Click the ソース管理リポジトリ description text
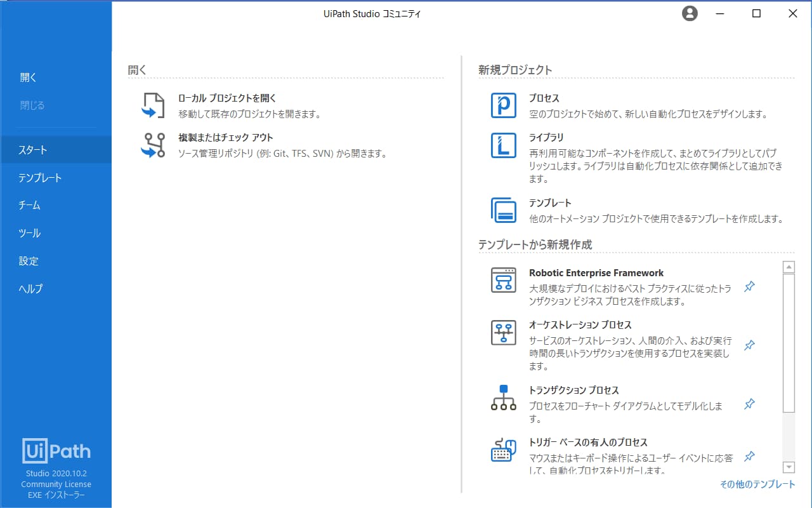 (x=283, y=154)
